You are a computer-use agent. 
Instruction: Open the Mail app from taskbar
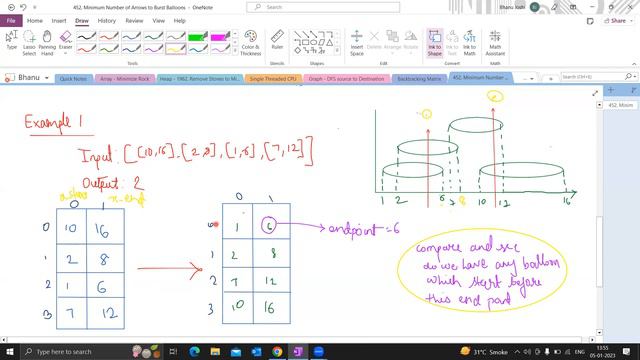[x=236, y=351]
